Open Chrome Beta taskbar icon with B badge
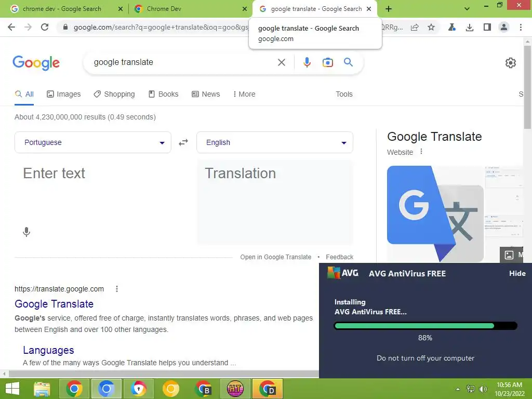This screenshot has height=399, width=532. pyautogui.click(x=203, y=389)
